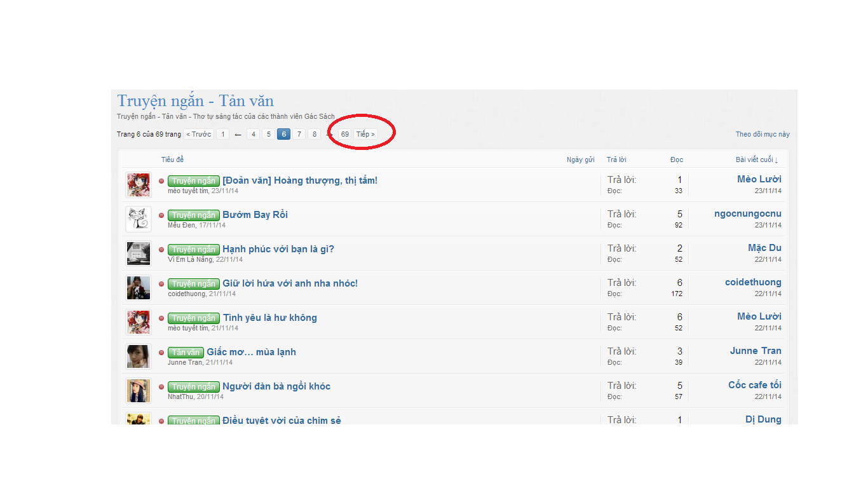Click unread dot for 'Giấc mơ… mùa lạnh'
The height and width of the screenshot is (488, 868).
[161, 353]
